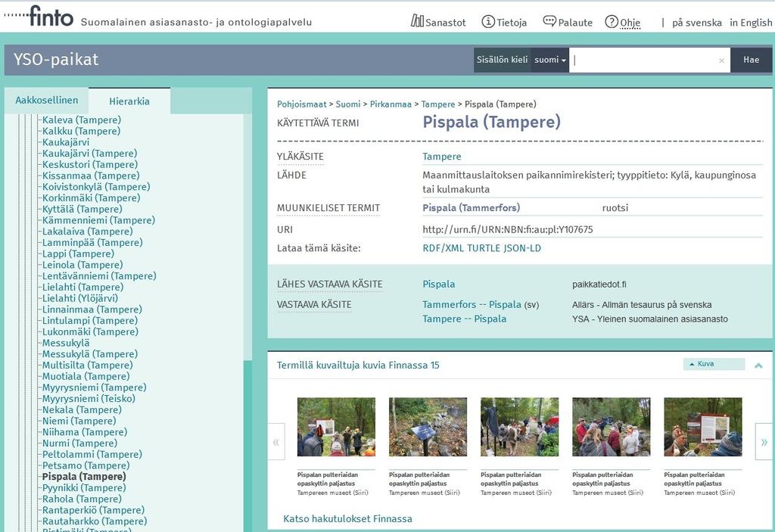Show next Finna images
The image size is (775, 532).
click(764, 442)
